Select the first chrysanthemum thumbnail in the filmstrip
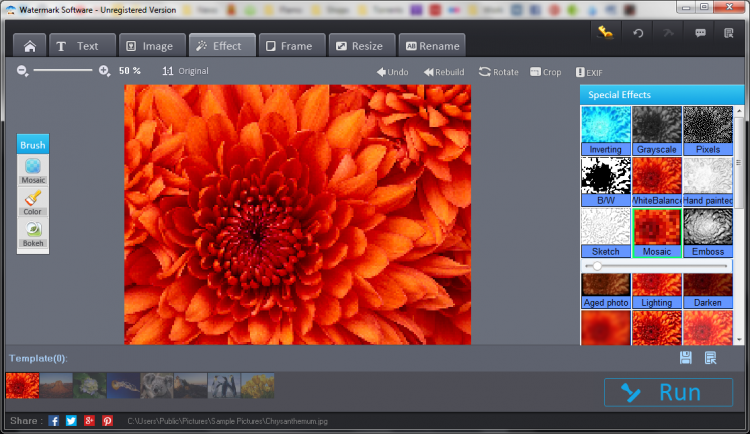This screenshot has height=434, width=750. (x=23, y=386)
